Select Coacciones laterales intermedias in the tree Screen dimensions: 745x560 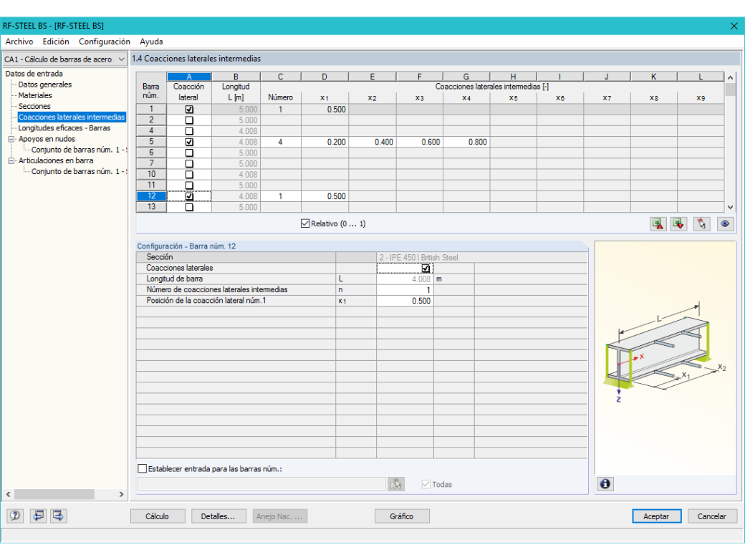coord(72,117)
